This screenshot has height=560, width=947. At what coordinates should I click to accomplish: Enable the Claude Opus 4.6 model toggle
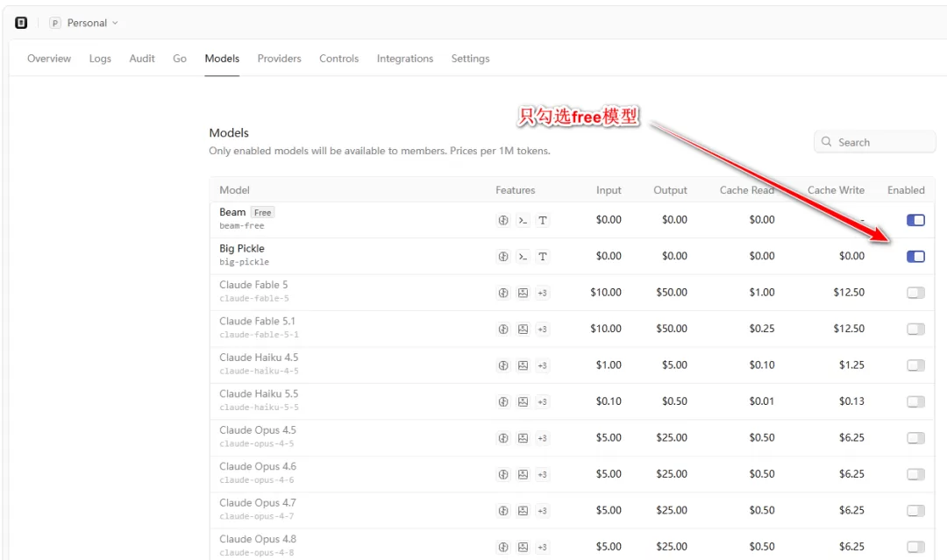point(915,474)
